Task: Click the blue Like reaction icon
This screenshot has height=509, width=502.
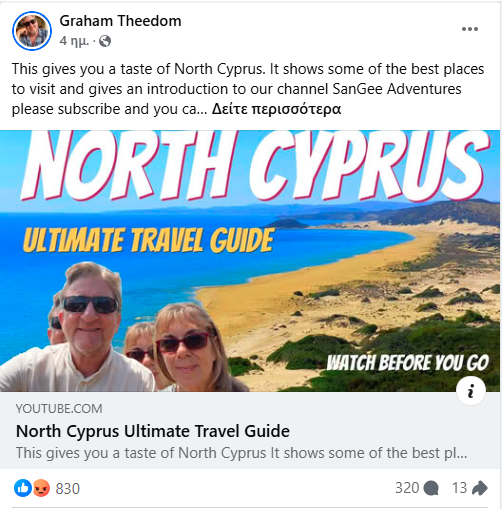Action: [x=23, y=488]
